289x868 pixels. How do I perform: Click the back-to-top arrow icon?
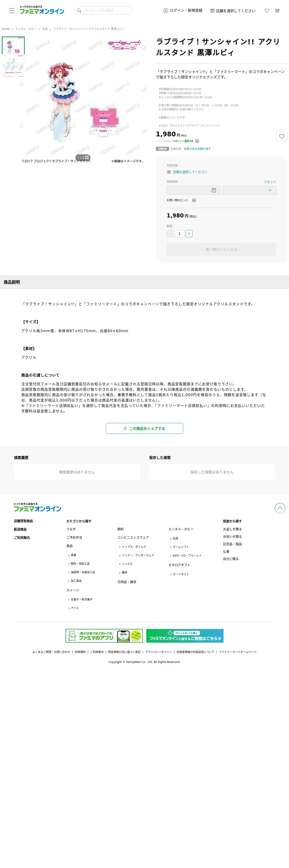point(280,508)
